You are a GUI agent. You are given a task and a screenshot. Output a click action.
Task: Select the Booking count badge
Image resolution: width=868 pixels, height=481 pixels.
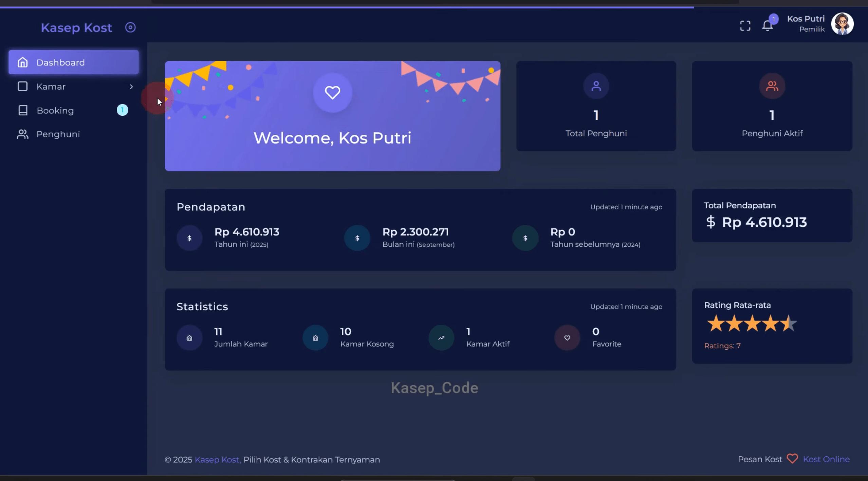click(x=122, y=110)
